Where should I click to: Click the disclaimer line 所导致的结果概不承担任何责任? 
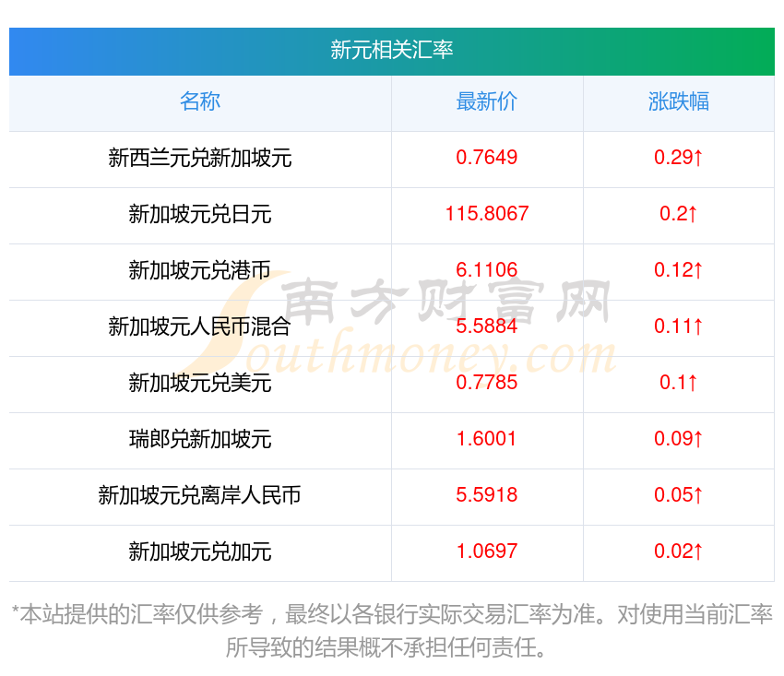386,648
